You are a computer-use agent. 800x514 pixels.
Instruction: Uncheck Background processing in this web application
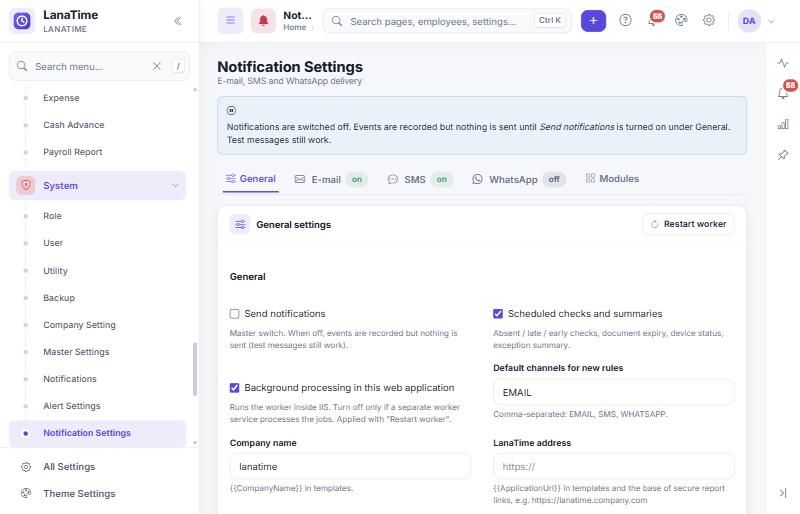coord(234,388)
